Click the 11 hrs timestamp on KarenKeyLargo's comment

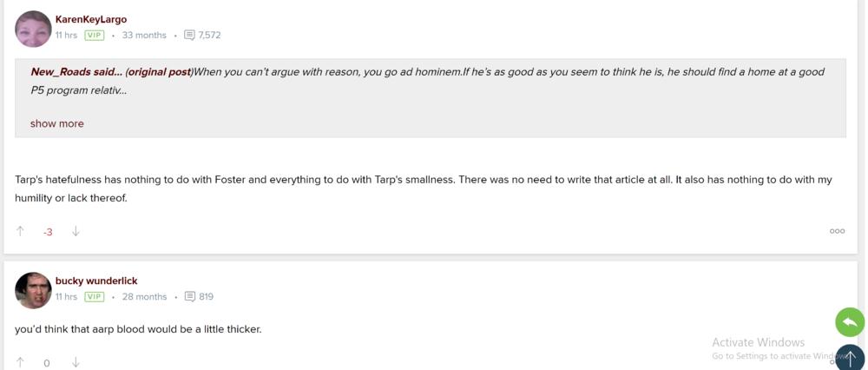(x=66, y=36)
